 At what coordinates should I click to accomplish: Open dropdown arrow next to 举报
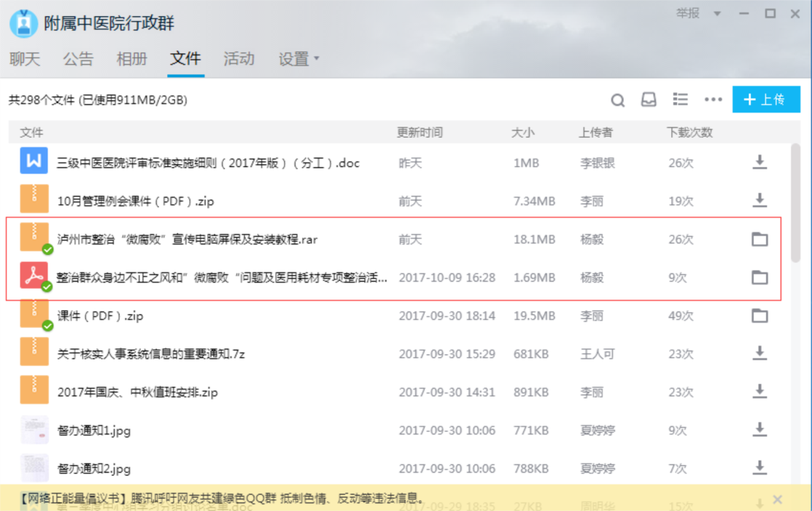coord(717,14)
